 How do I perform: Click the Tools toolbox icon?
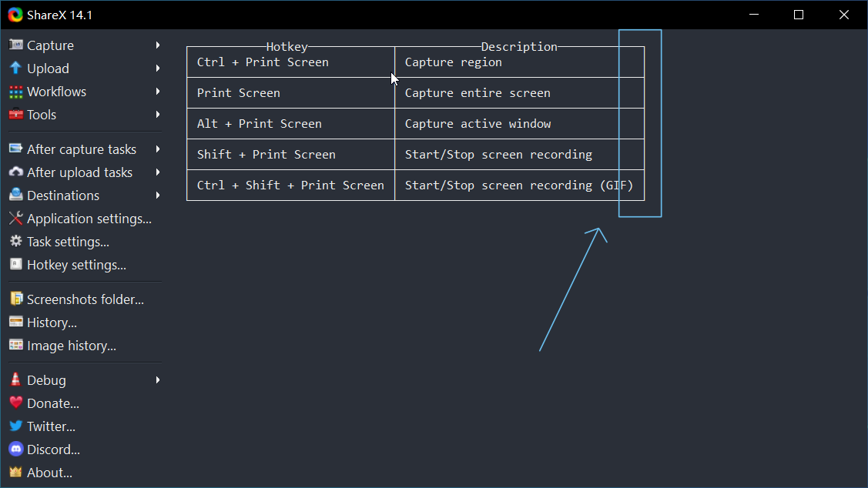click(x=15, y=114)
